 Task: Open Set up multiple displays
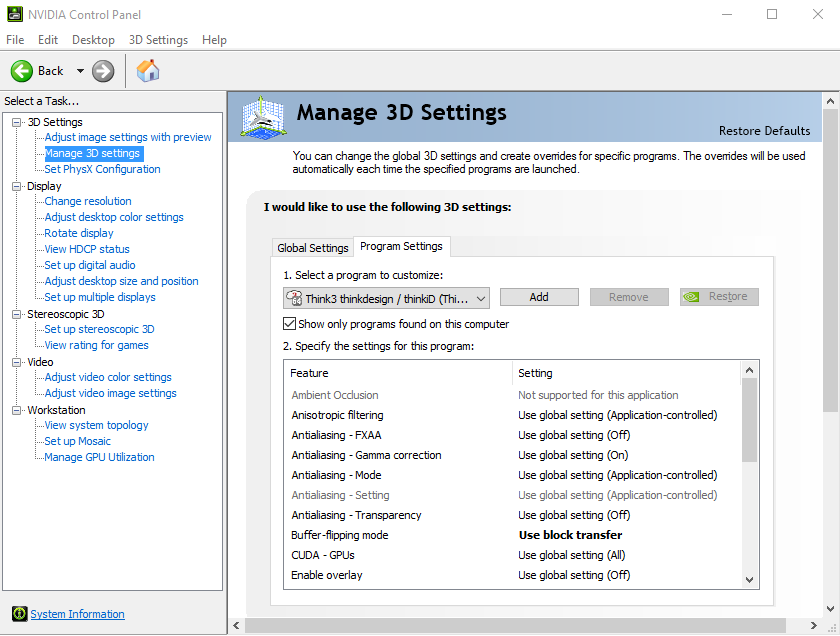tap(100, 297)
